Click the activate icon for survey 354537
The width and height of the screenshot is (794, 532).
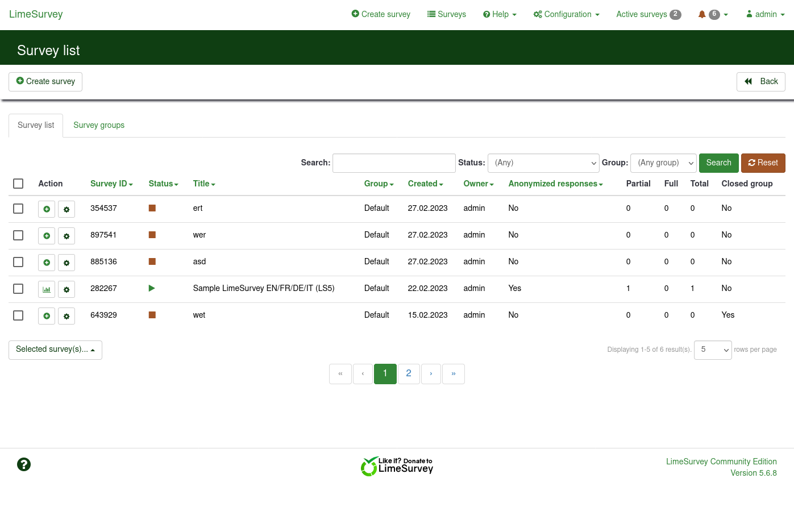click(47, 209)
